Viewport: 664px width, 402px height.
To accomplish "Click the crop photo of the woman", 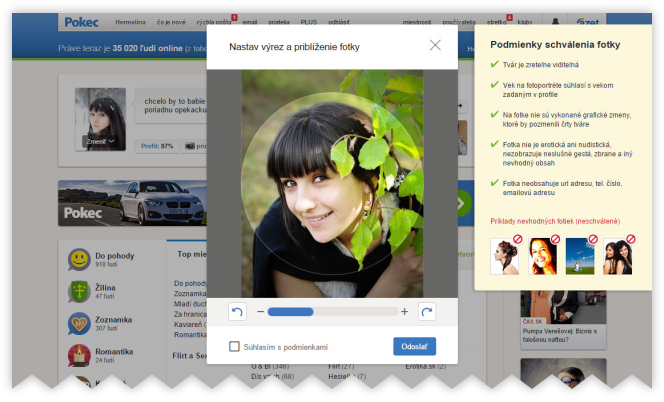I will pyautogui.click(x=332, y=183).
